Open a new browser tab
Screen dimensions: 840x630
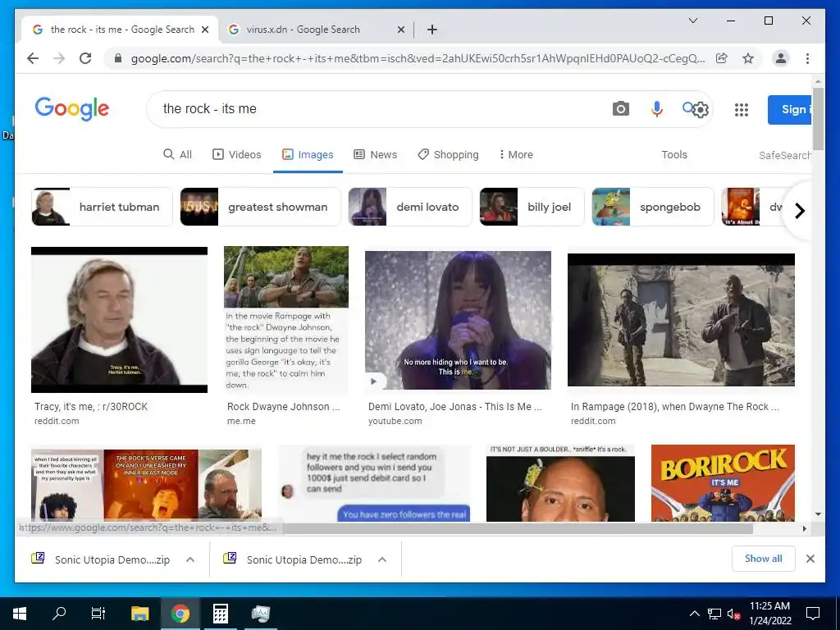point(431,30)
